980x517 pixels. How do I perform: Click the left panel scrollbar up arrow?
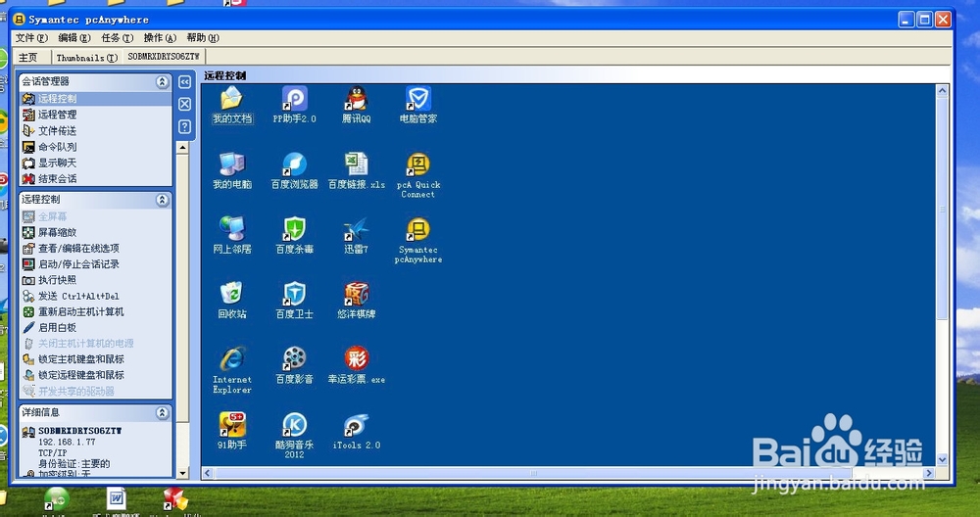(x=182, y=148)
